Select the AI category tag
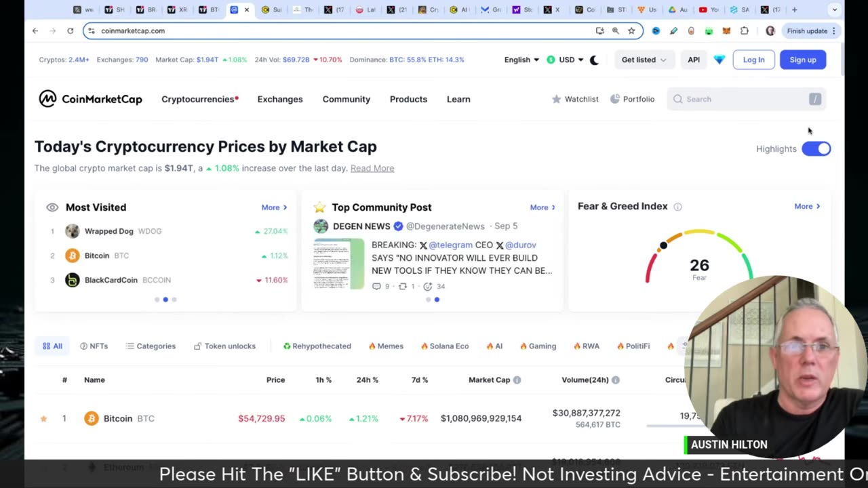The width and height of the screenshot is (868, 488). pyautogui.click(x=494, y=346)
